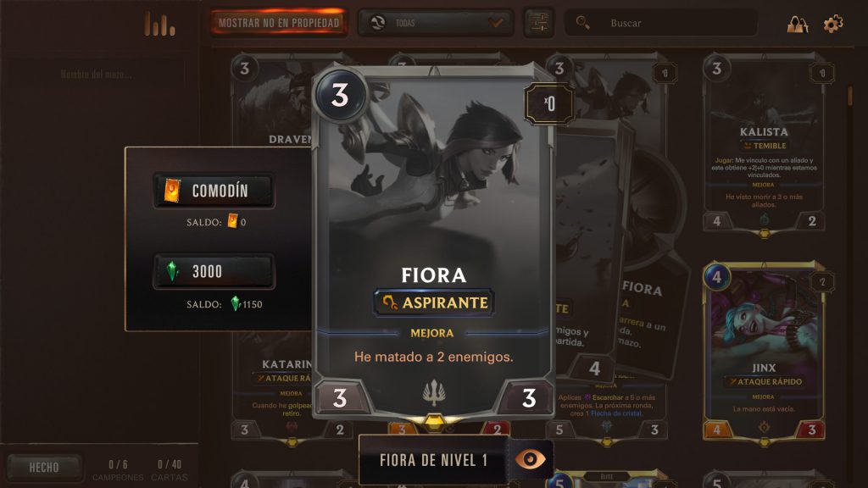
Task: Click the x0 owned count badge
Action: (x=549, y=103)
